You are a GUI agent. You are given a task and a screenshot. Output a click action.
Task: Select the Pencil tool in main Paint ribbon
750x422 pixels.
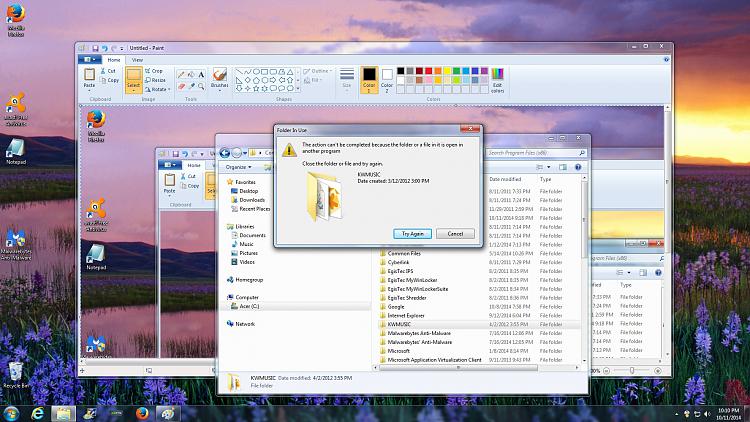click(x=181, y=75)
